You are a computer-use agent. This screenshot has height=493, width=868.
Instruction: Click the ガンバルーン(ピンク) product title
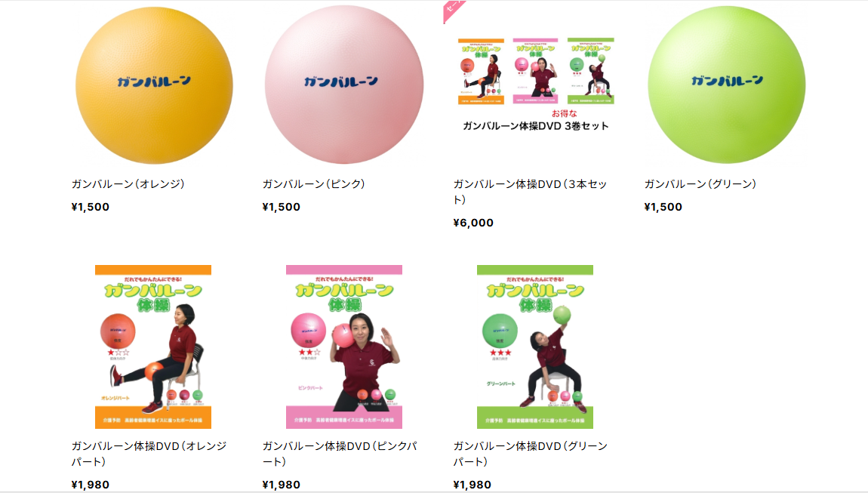point(313,184)
